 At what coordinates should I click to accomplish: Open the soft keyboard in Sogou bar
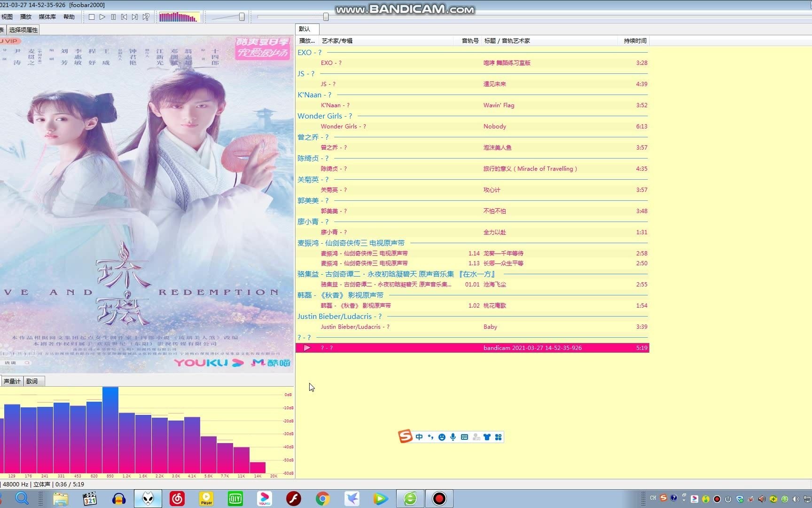pos(464,437)
